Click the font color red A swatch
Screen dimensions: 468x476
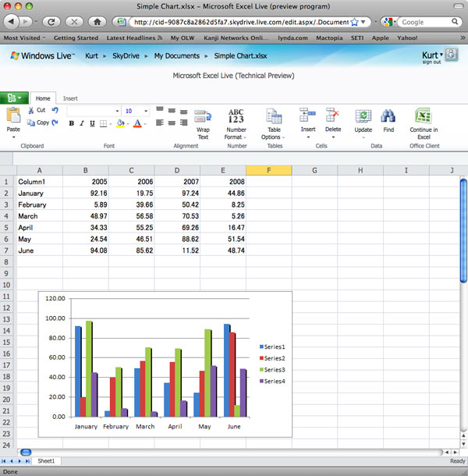pyautogui.click(x=138, y=123)
